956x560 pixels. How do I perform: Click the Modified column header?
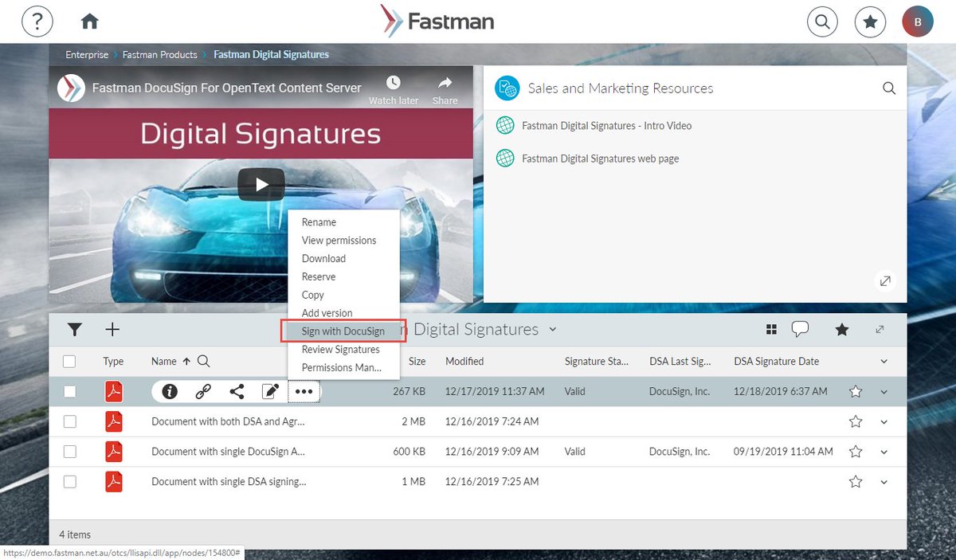click(464, 361)
